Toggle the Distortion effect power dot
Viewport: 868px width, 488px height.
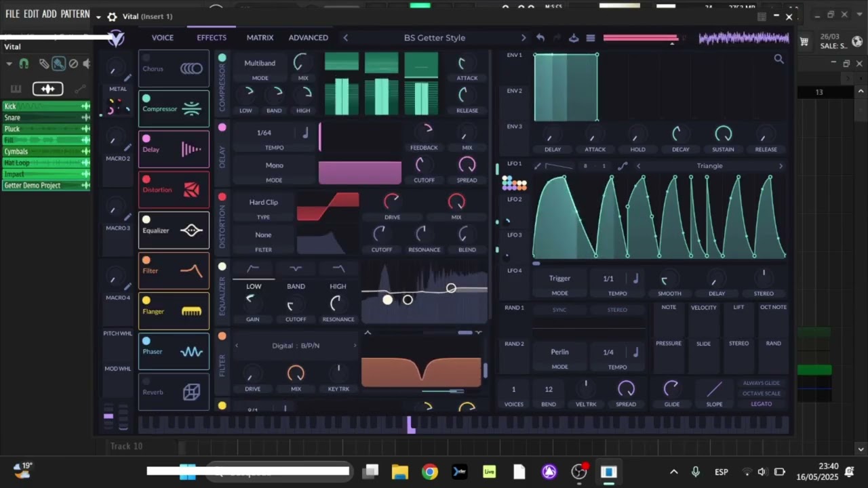point(146,180)
